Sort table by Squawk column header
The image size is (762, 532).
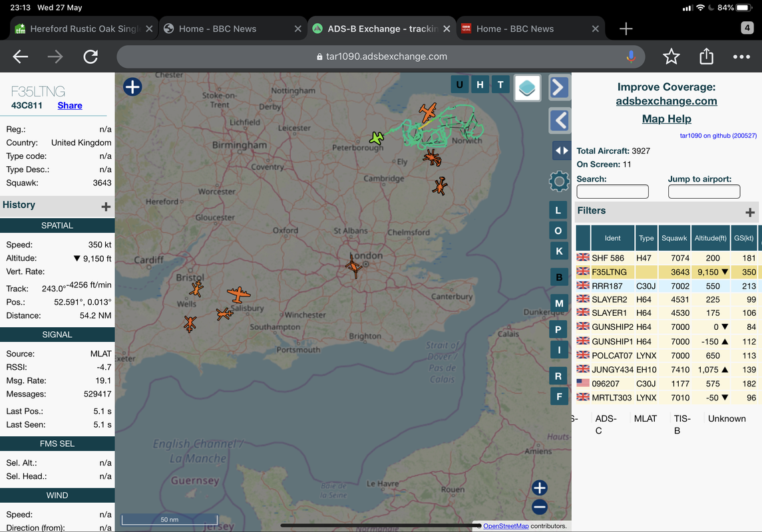[674, 238]
